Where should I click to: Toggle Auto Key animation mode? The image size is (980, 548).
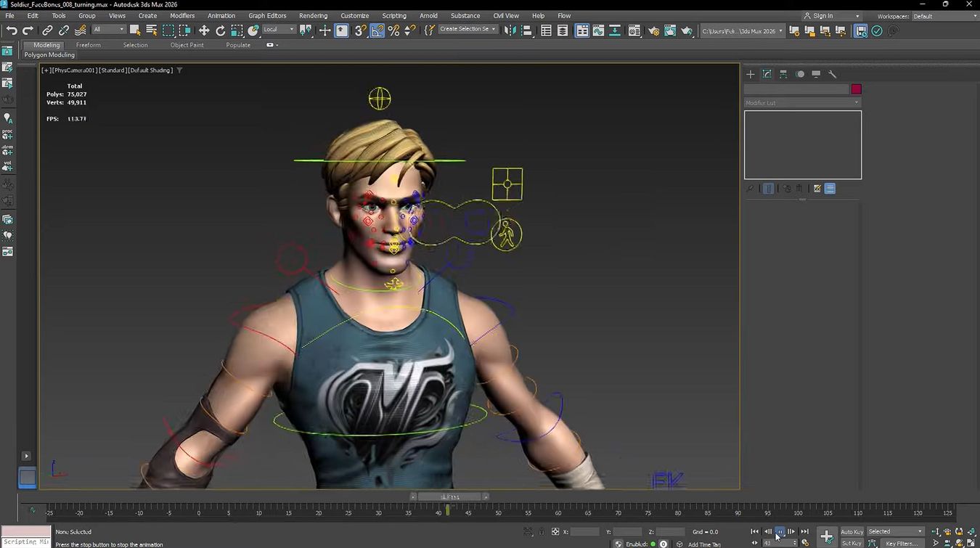point(852,532)
